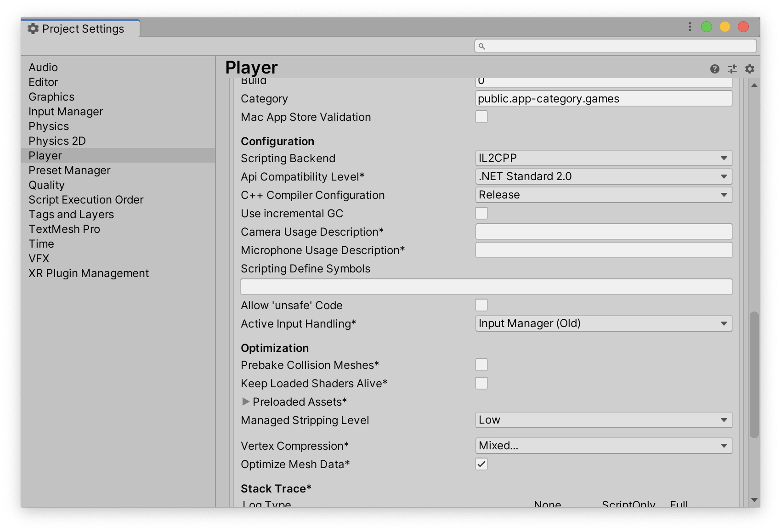Enable Prebake Collision Meshes
This screenshot has width=781, height=532.
tap(481, 364)
